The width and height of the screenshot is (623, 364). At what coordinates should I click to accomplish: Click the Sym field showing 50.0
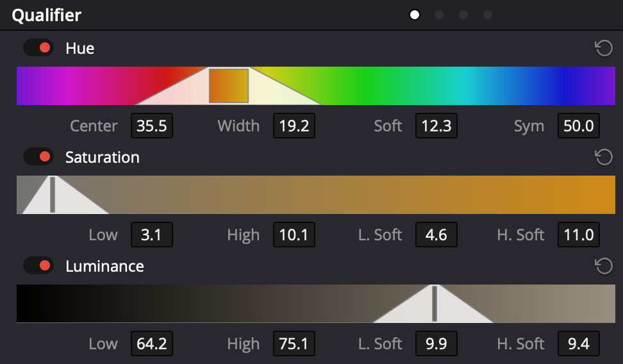(579, 126)
